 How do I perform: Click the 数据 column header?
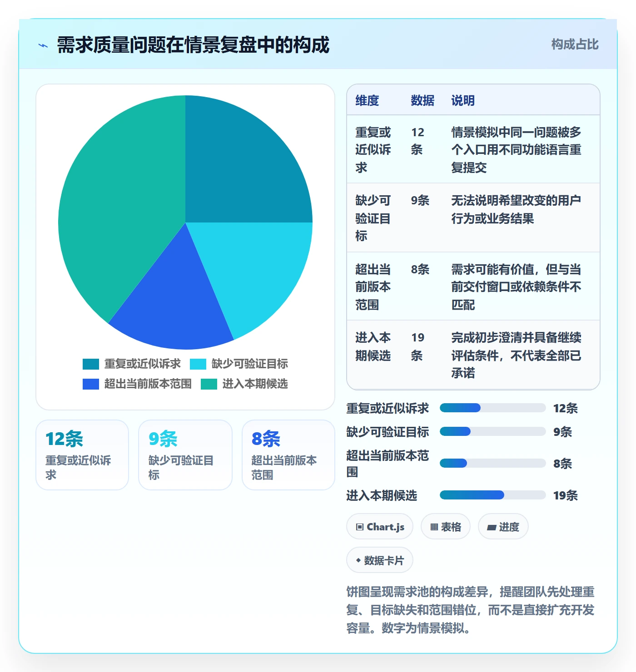[x=422, y=100]
